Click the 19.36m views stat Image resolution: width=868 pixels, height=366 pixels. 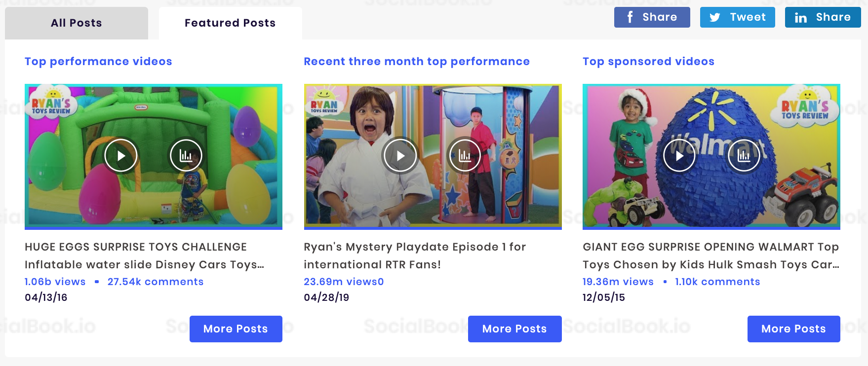[x=618, y=282]
